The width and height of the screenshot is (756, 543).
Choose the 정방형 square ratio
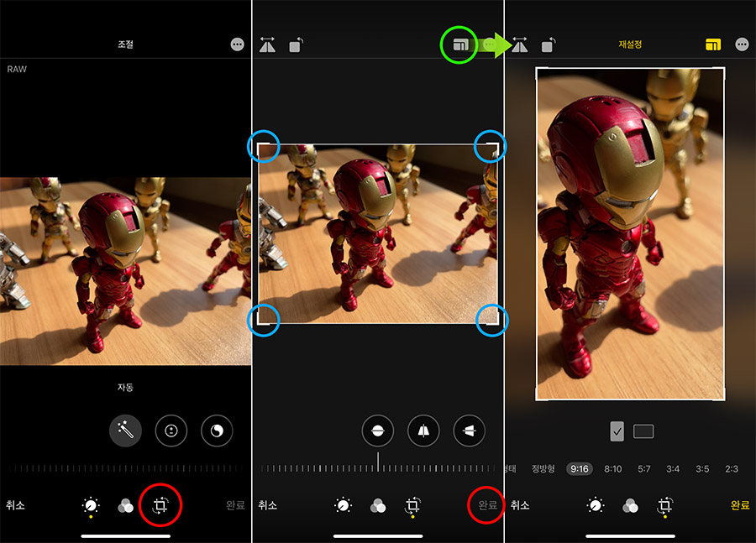[543, 469]
